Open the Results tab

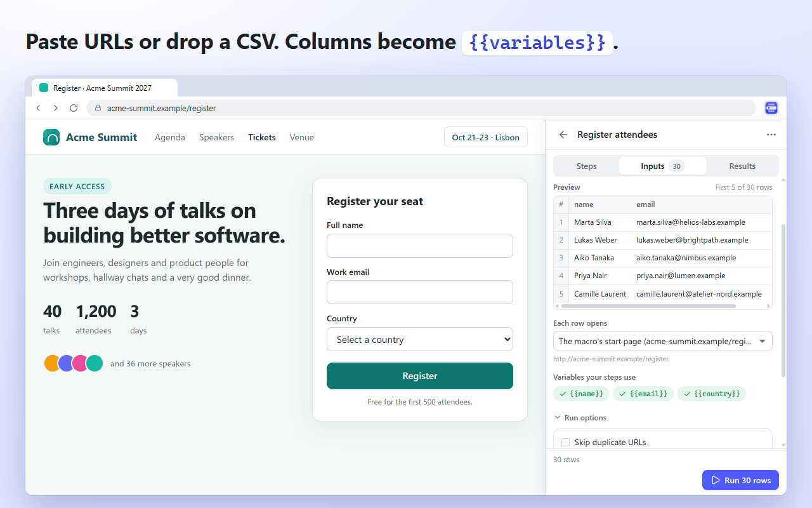[x=742, y=166]
